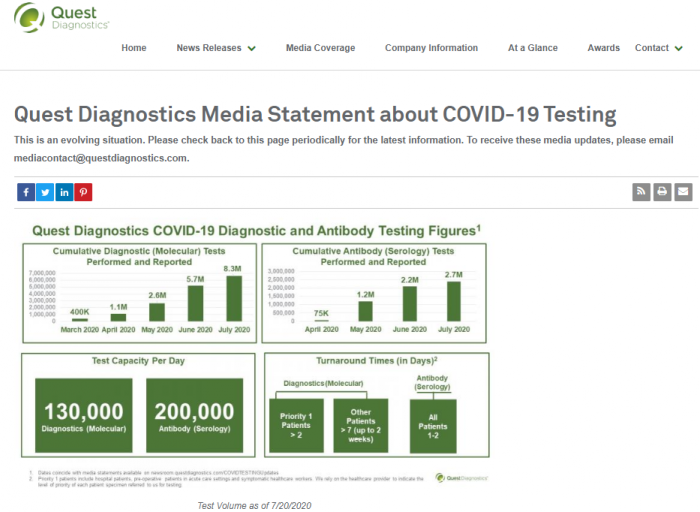Image resolution: width=700 pixels, height=512 pixels.
Task: Click the Other Patients turnaround box
Action: 361,425
